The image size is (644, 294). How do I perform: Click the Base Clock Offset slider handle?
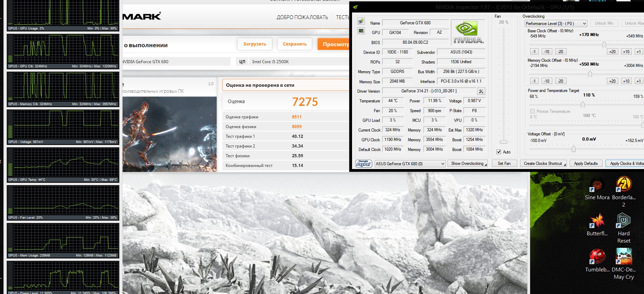(604, 44)
